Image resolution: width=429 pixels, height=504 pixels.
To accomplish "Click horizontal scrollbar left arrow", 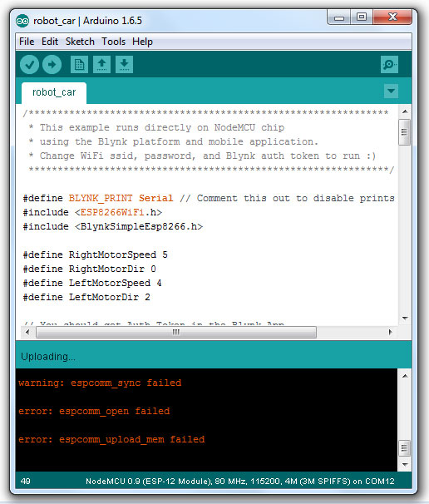I will [27, 332].
